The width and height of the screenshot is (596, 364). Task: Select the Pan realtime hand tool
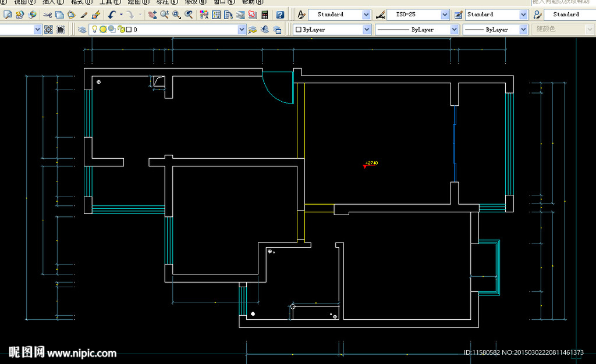point(152,15)
